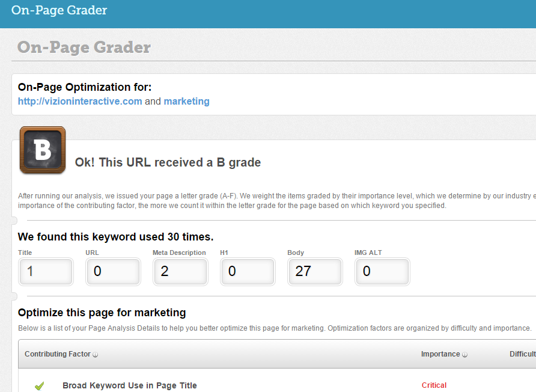Select the H1 keyword count field

click(248, 272)
